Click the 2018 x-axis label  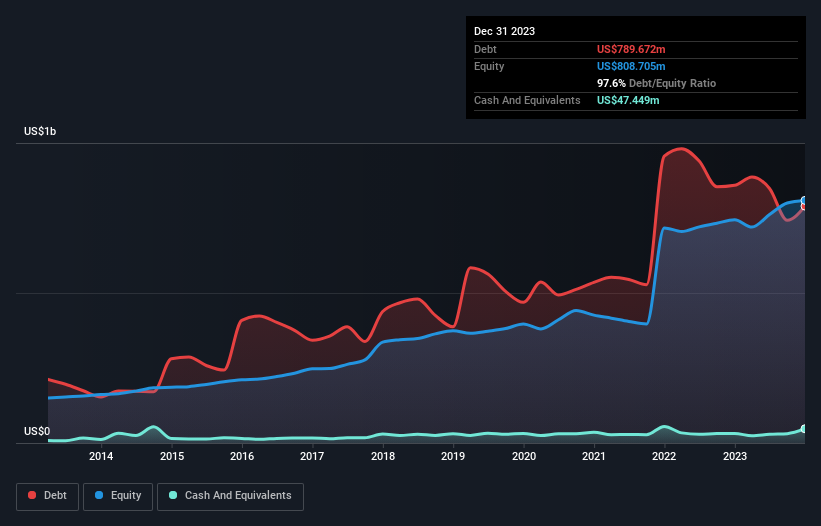383,456
